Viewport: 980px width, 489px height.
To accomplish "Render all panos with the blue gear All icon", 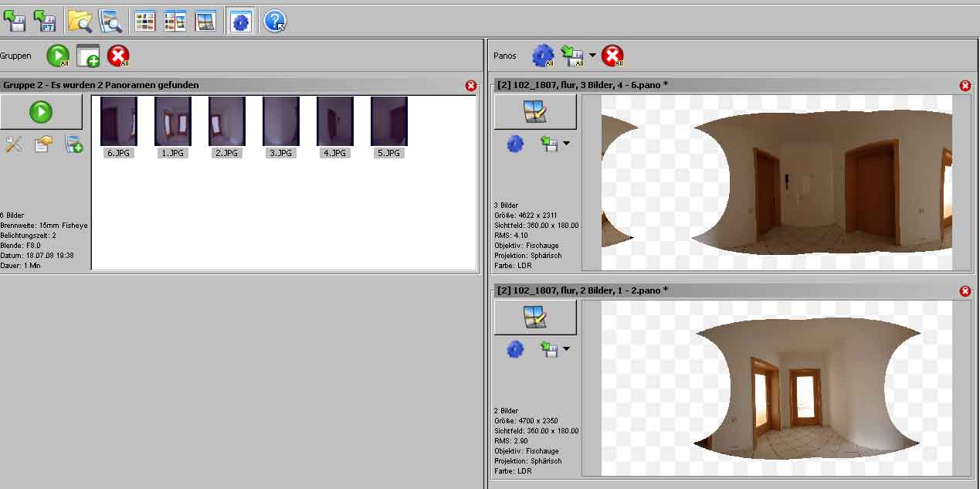I will pyautogui.click(x=544, y=56).
